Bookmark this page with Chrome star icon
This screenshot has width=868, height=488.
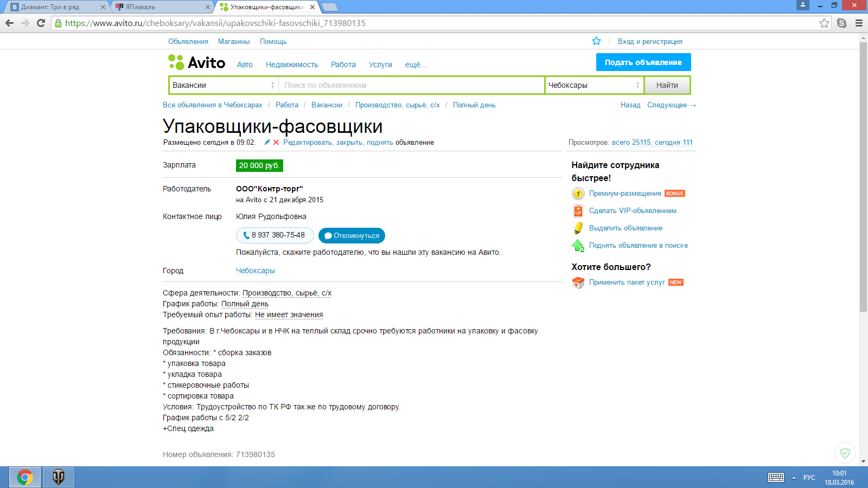[x=824, y=23]
